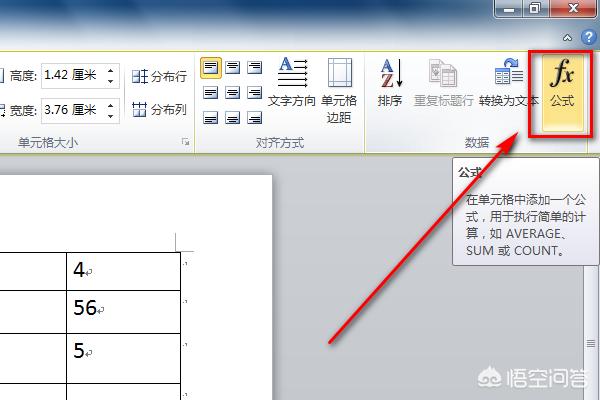Screen dimensions: 600x400
Task: Click Repeat Header Rows (重复标题行)
Action: pyautogui.click(x=443, y=82)
